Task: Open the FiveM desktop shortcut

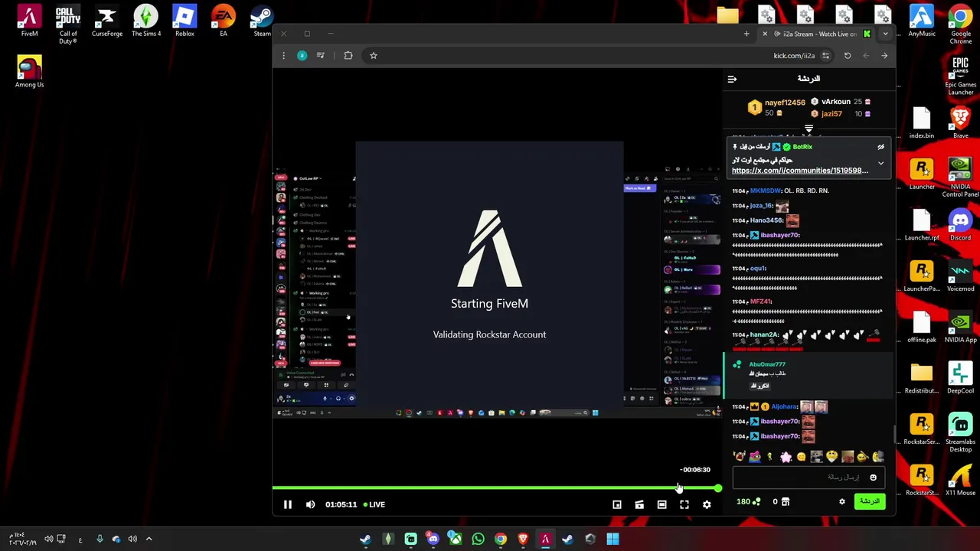Action: (29, 21)
